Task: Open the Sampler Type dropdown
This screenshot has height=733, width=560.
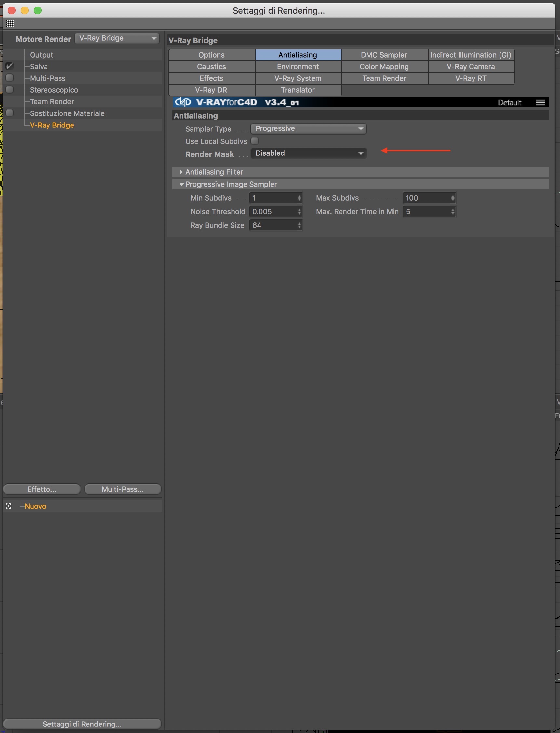Action: click(308, 129)
